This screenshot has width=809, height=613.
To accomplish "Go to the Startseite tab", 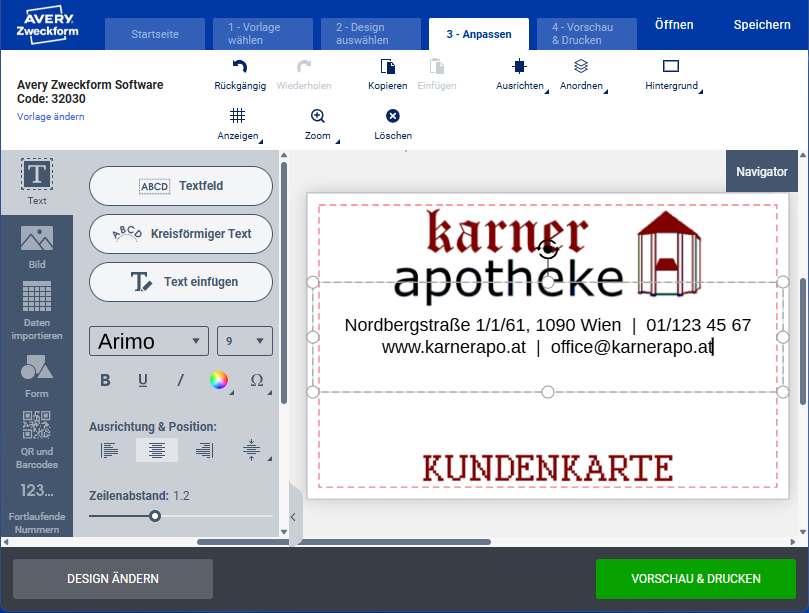I will point(155,34).
